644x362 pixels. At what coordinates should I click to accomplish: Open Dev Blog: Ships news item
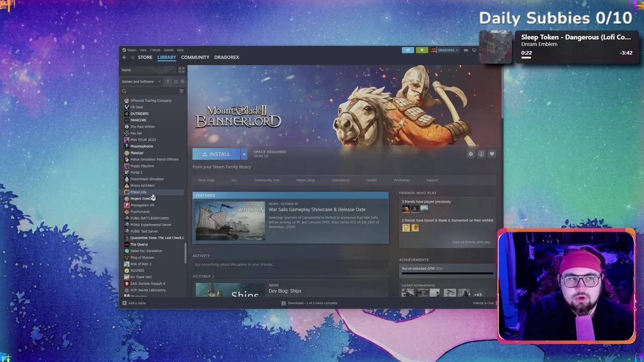coord(285,291)
